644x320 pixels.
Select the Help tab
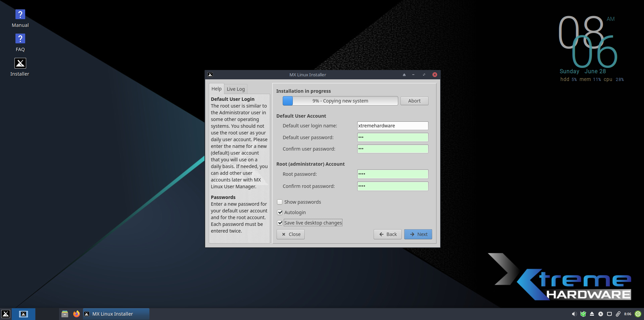tap(216, 89)
